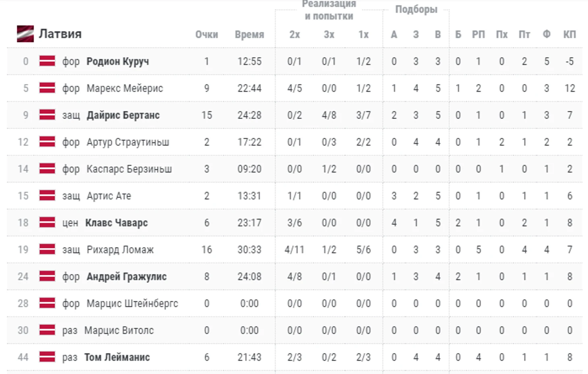Click the flag icon beside Рихард Ломаж
Screen dimensions: 588x374
[x=47, y=249]
